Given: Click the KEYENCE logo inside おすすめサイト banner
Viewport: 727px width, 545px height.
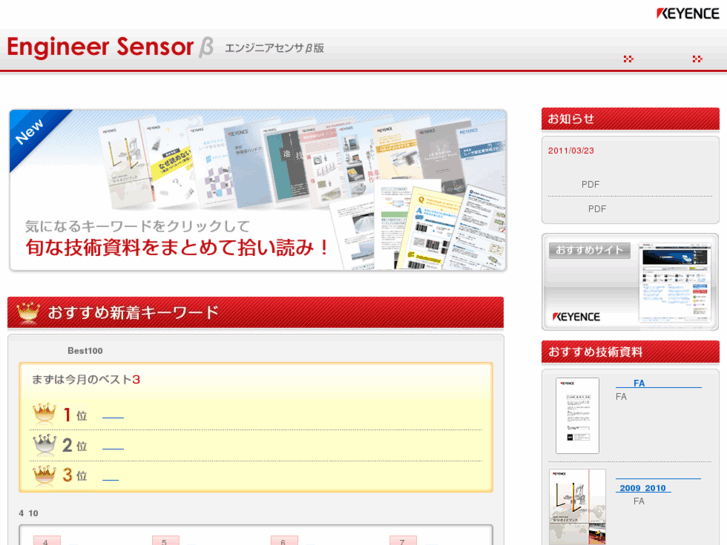Looking at the screenshot, I should click(576, 317).
